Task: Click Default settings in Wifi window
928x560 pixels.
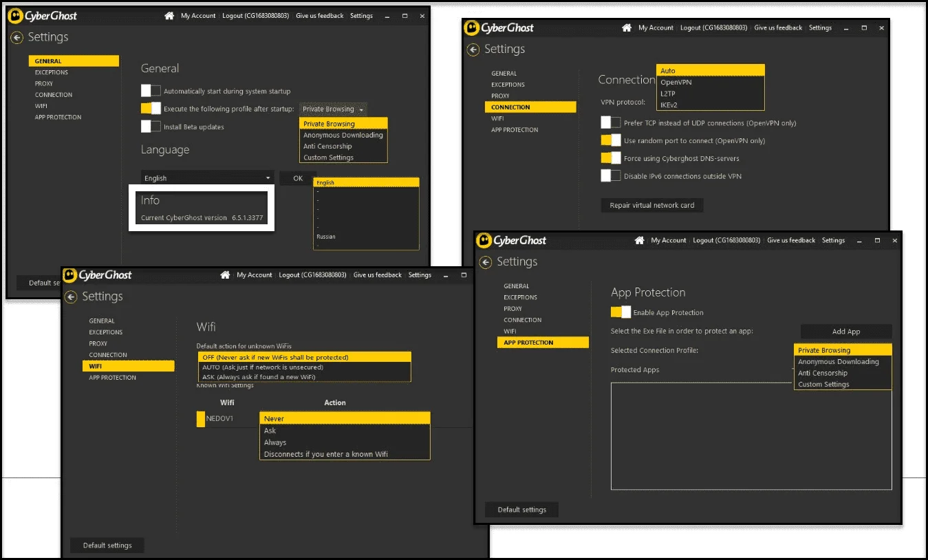Action: pyautogui.click(x=107, y=546)
